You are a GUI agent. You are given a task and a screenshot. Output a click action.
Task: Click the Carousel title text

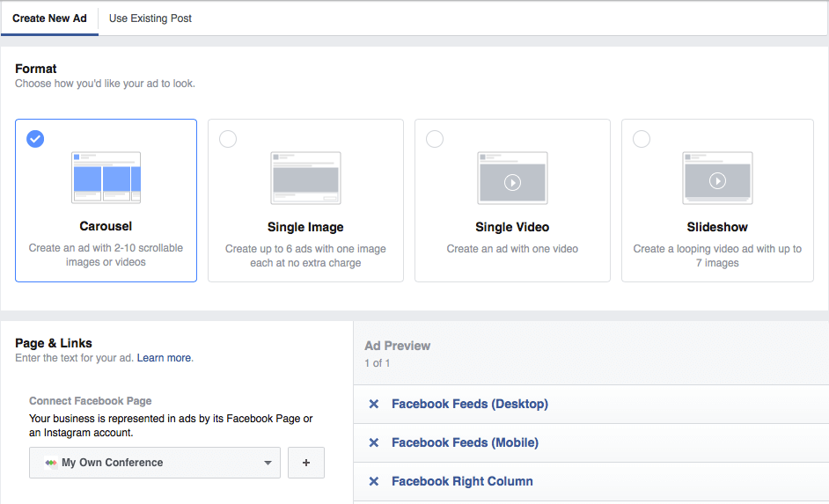point(106,226)
